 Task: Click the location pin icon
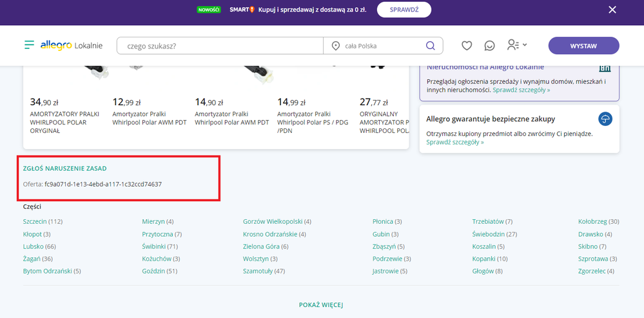pyautogui.click(x=336, y=46)
